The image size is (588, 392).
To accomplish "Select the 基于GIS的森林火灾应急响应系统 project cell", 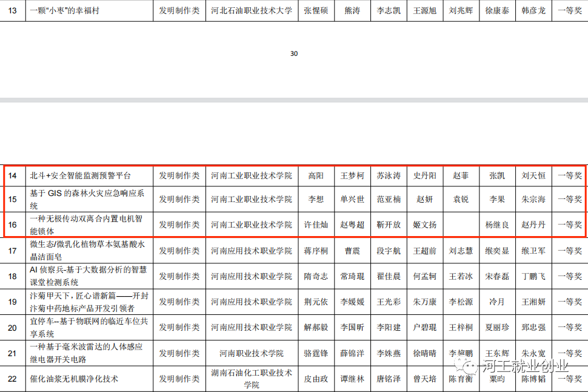I will (x=89, y=199).
